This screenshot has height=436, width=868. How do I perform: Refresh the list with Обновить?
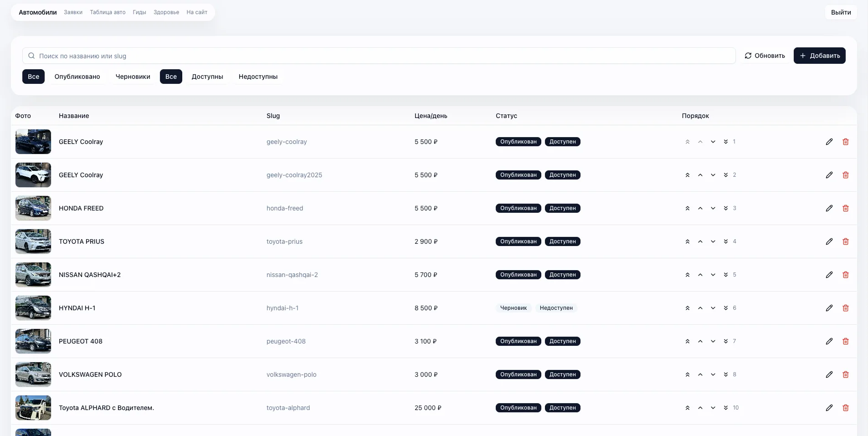click(x=765, y=56)
